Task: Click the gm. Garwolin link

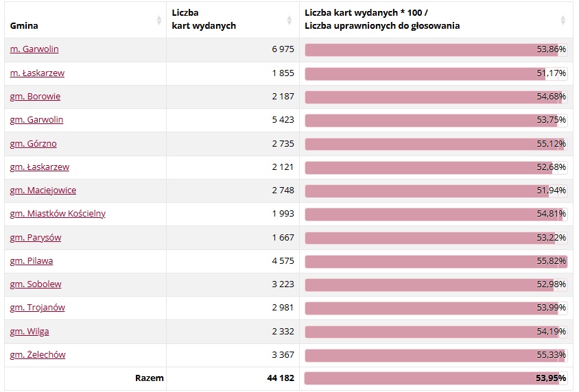Action: coord(36,119)
